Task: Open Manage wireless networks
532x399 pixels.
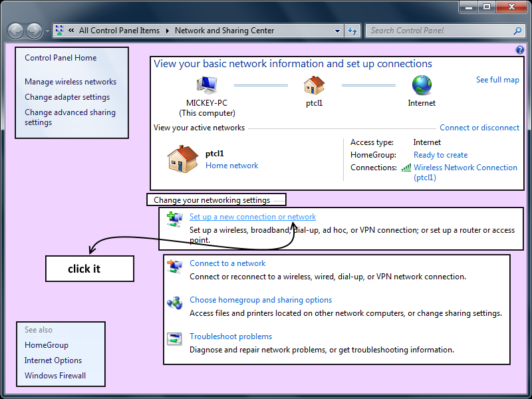Action: pos(70,82)
